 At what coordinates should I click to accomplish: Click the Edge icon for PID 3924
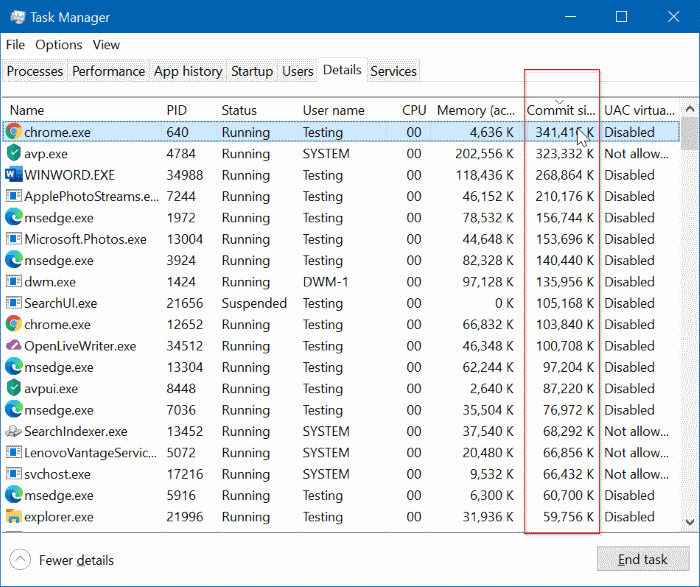(14, 260)
